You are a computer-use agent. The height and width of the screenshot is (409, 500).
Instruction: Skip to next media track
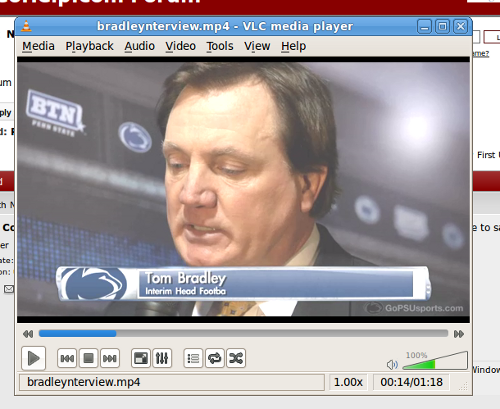(110, 358)
